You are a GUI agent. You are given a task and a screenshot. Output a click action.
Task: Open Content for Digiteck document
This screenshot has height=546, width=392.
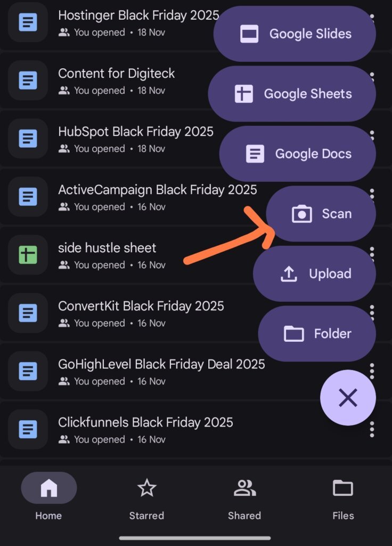[116, 74]
